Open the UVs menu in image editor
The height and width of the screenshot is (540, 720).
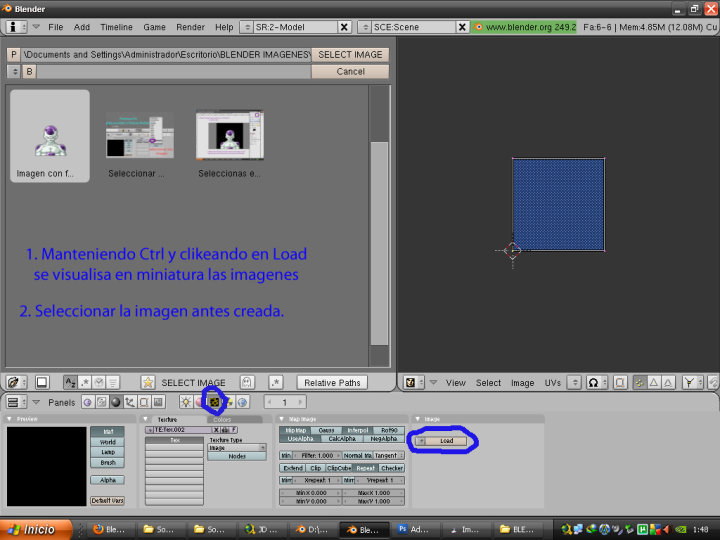552,382
